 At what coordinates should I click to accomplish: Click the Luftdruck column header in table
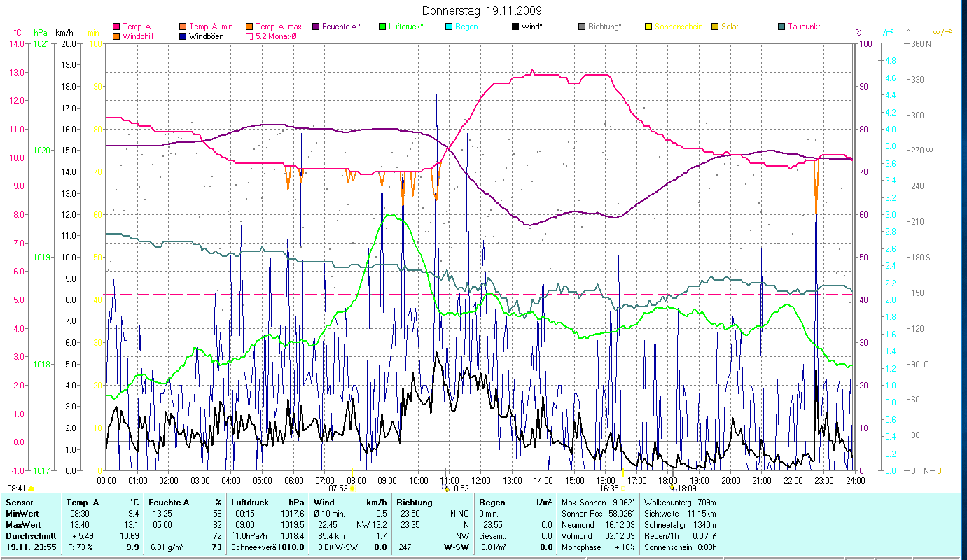point(249,503)
